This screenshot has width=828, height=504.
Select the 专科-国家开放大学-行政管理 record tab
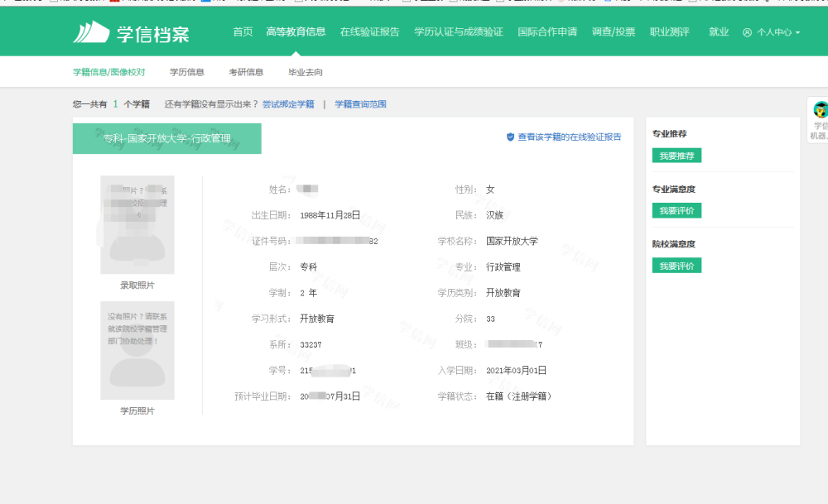click(167, 139)
